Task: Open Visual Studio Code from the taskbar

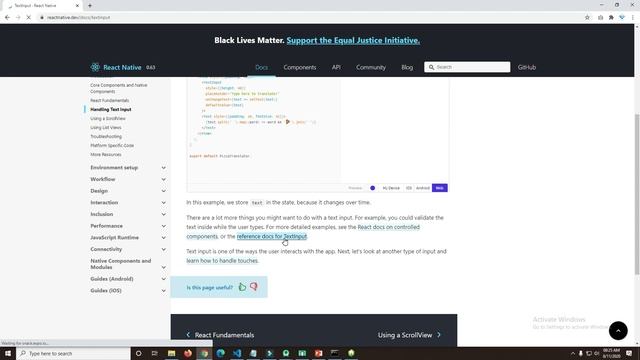Action: [237, 353]
